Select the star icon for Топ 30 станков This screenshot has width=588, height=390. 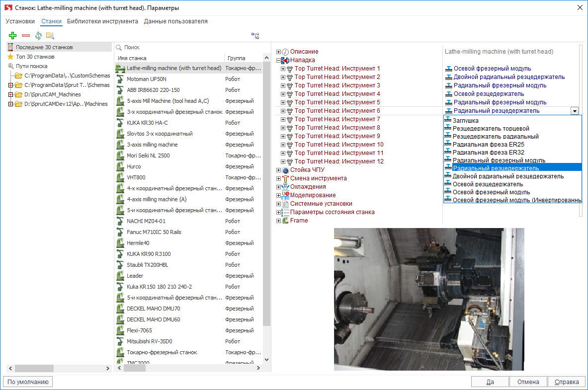coord(10,57)
